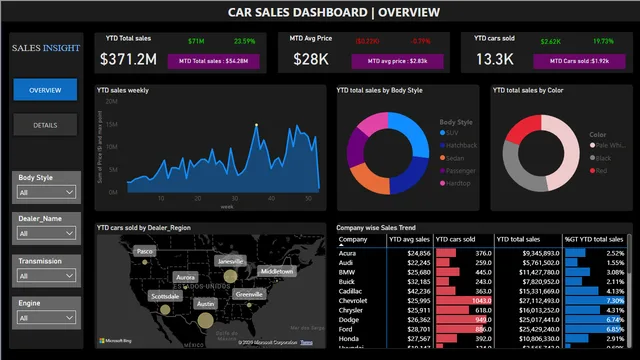Select SUV in Body Style legend
The height and width of the screenshot is (360, 640).
449,133
